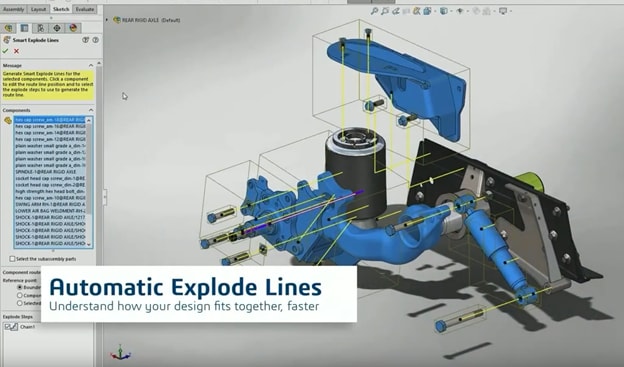Open the FeatureManager design tree tab
624x367 pixels.
(8, 28)
